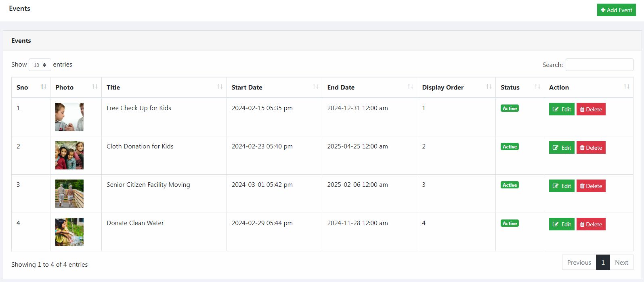Open the Donate Clean Water photo thumbnail
The height and width of the screenshot is (282, 644).
point(69,232)
